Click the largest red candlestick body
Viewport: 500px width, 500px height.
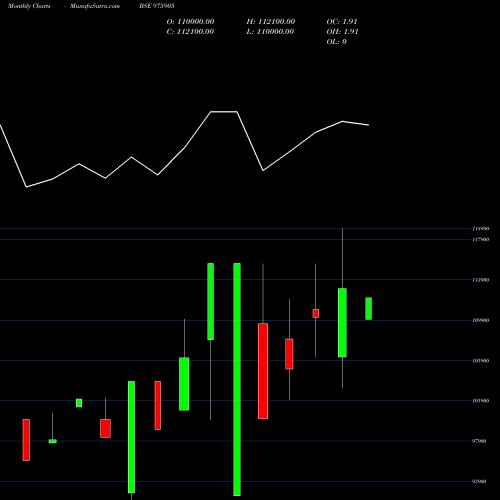[263, 371]
